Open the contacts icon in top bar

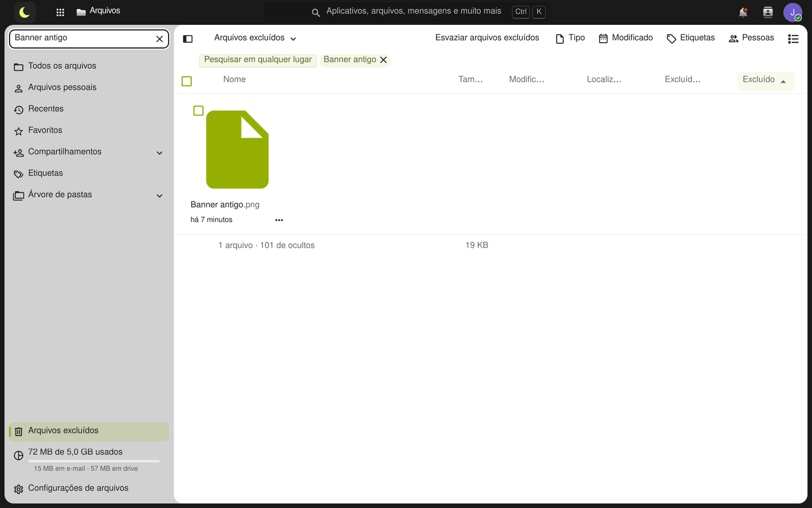[768, 12]
